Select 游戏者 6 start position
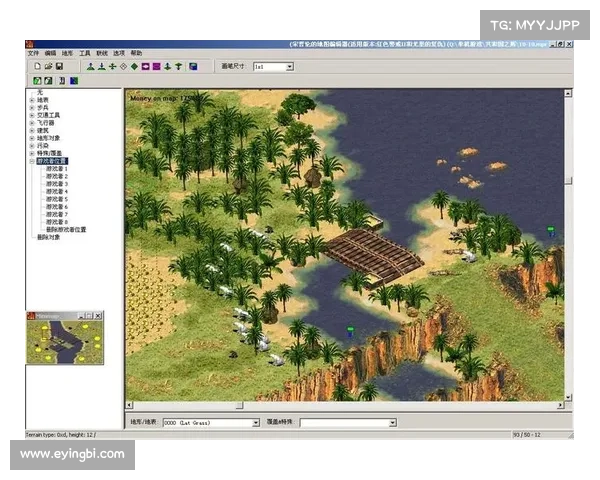Screen dimensions: 600x480 point(57,207)
